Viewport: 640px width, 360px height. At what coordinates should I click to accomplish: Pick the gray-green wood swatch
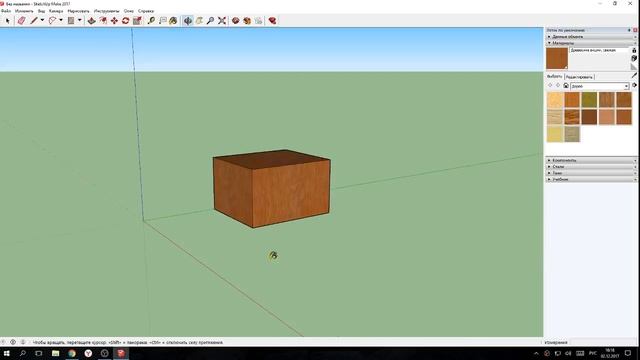(x=572, y=134)
